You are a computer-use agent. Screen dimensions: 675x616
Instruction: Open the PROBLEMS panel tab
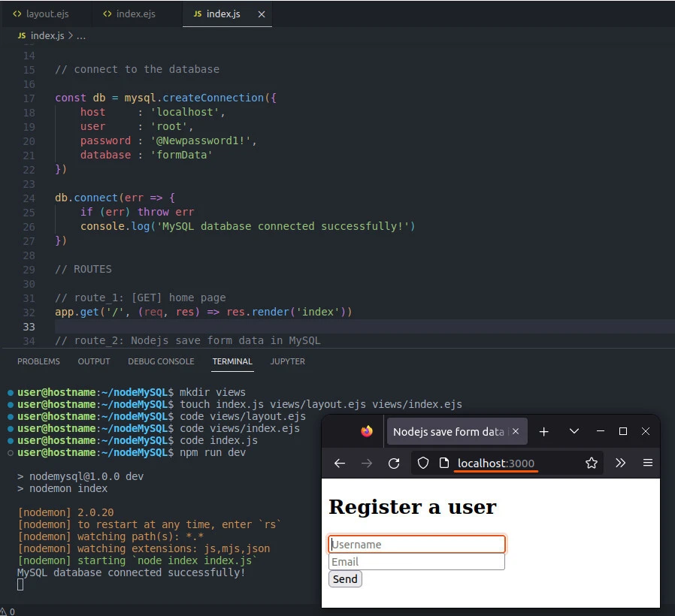click(38, 361)
